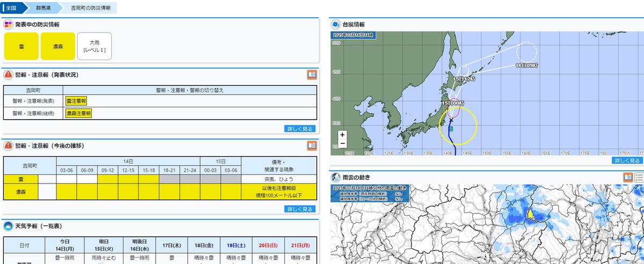Click the 雨雲の動き timestamp info box
This screenshot has width=644, height=264.
pyautogui.click(x=370, y=193)
